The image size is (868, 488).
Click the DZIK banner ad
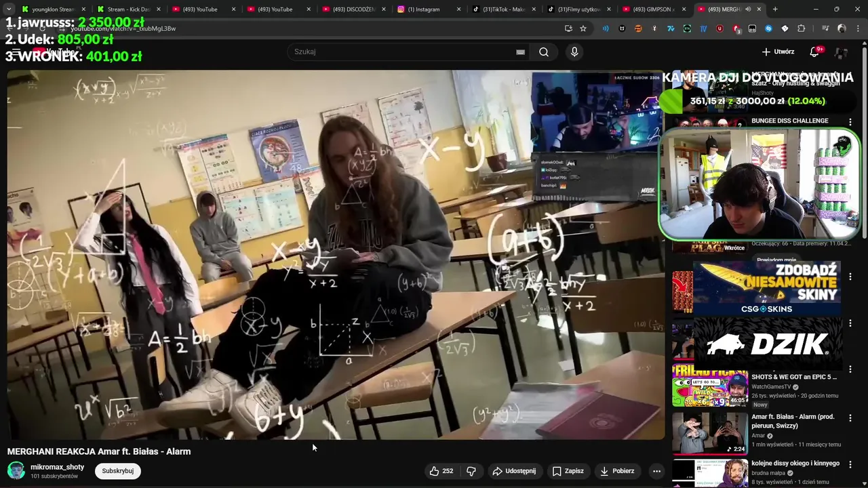tap(767, 344)
